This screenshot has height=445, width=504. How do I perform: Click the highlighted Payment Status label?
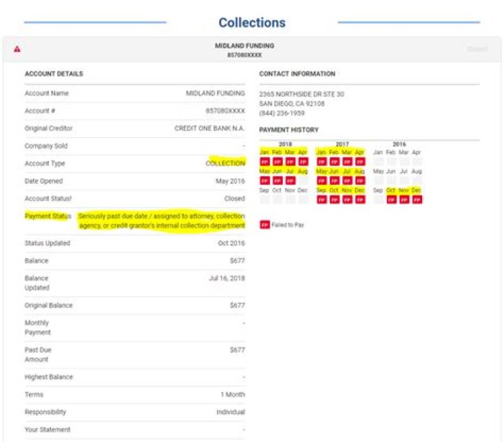[x=48, y=216]
